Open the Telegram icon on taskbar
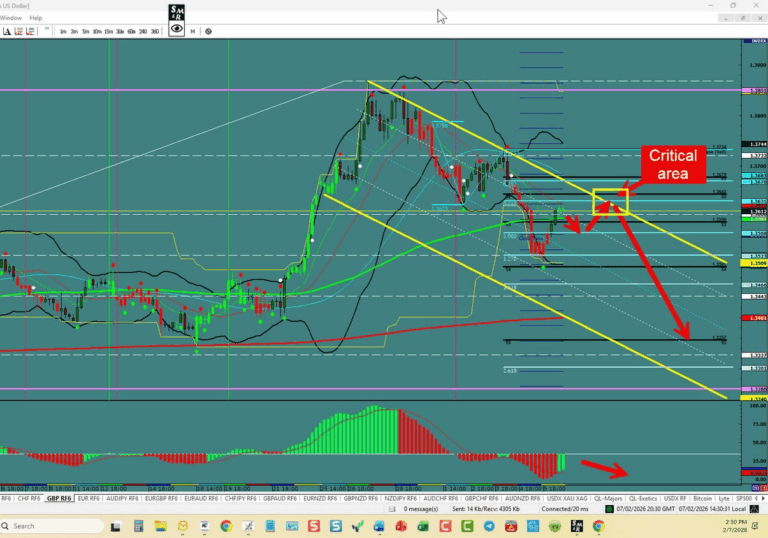The height and width of the screenshot is (538, 768). (489, 526)
